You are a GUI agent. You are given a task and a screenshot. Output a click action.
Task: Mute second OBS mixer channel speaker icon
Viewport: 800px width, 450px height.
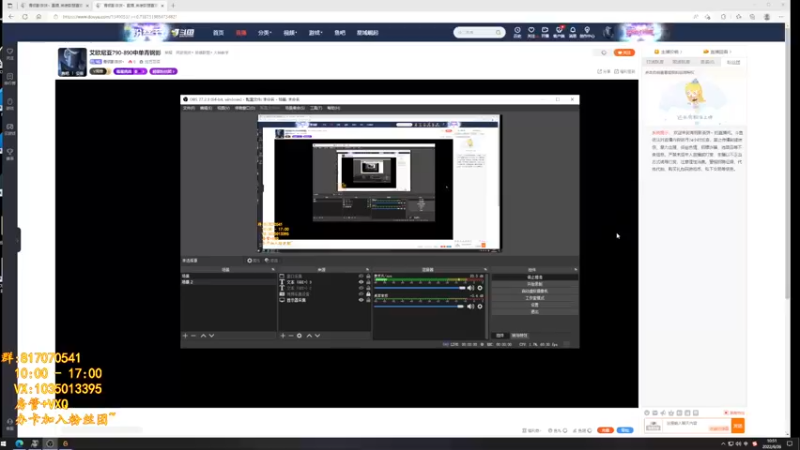(x=470, y=307)
